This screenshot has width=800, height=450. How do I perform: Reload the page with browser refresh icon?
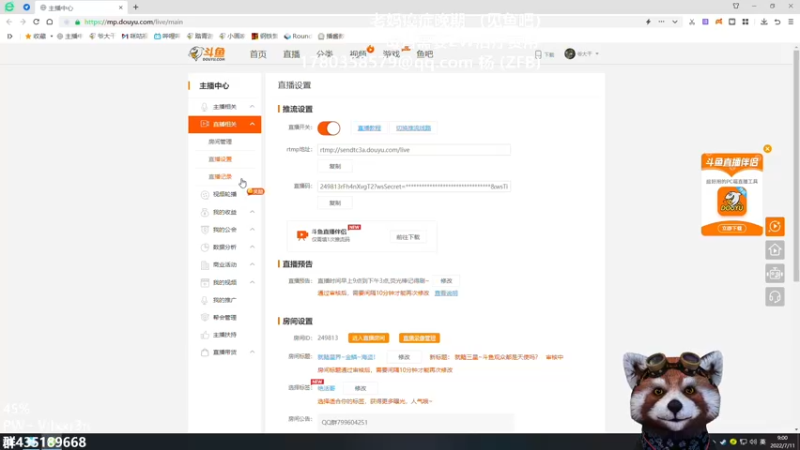(36, 22)
